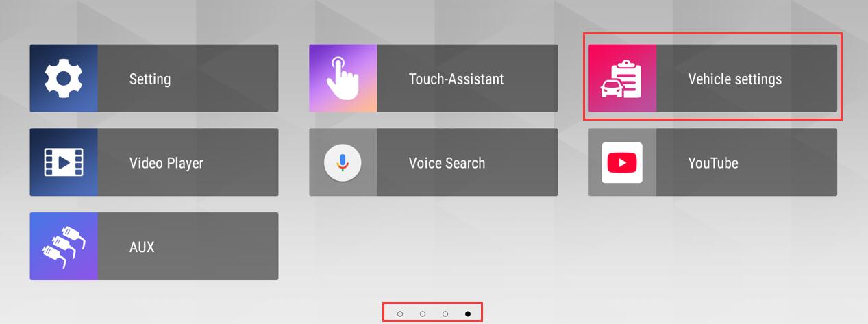Select the filled current page dot

click(468, 314)
